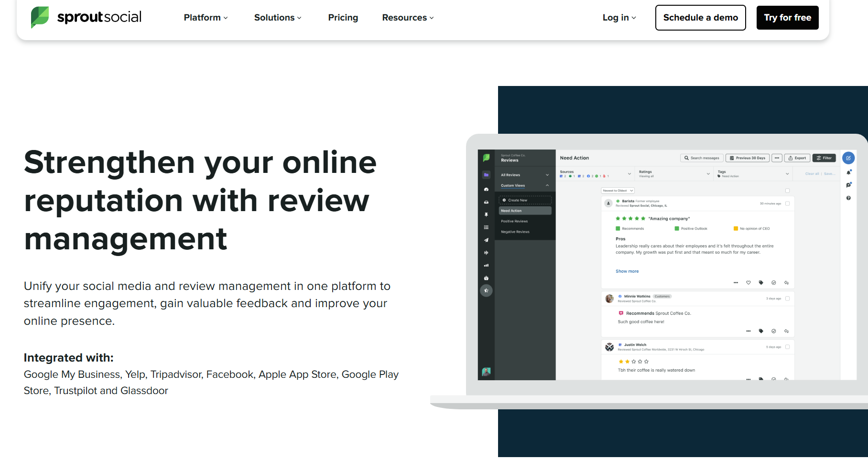Select the Reviews star icon in the sidebar
Viewport: 868px width, 470px height.
tap(486, 290)
